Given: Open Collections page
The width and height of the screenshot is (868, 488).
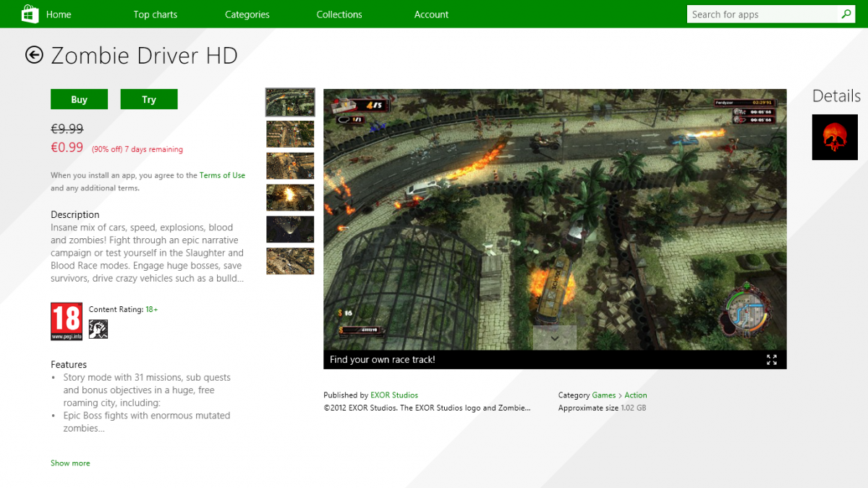Looking at the screenshot, I should click(339, 14).
